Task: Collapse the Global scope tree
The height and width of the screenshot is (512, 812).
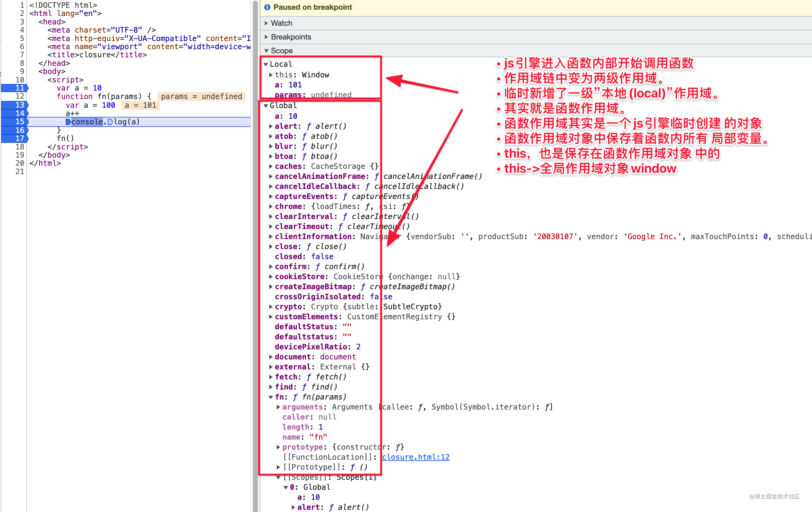Action: click(x=266, y=106)
